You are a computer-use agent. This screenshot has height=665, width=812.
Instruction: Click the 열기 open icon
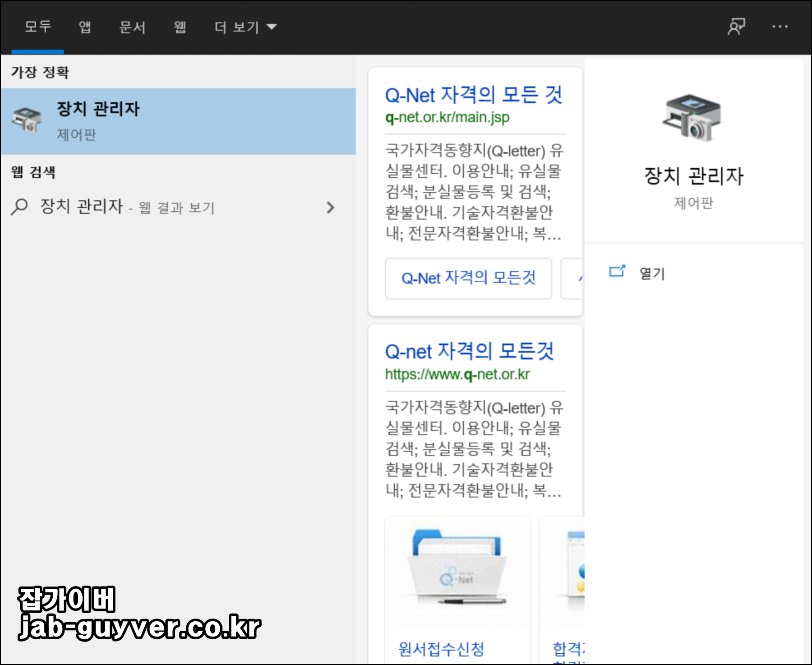click(618, 271)
